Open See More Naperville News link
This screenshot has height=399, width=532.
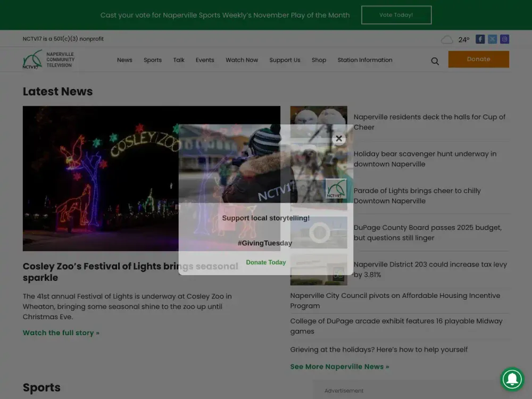pyautogui.click(x=339, y=367)
